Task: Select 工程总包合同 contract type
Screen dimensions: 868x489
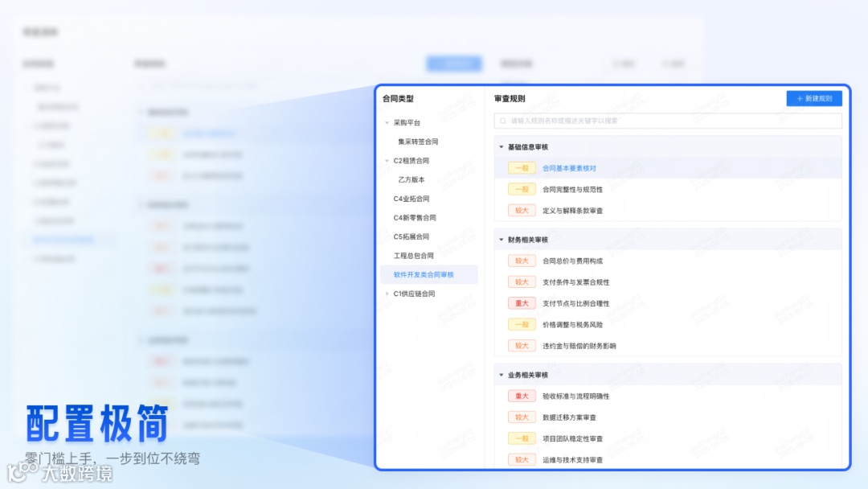Action: pos(414,256)
